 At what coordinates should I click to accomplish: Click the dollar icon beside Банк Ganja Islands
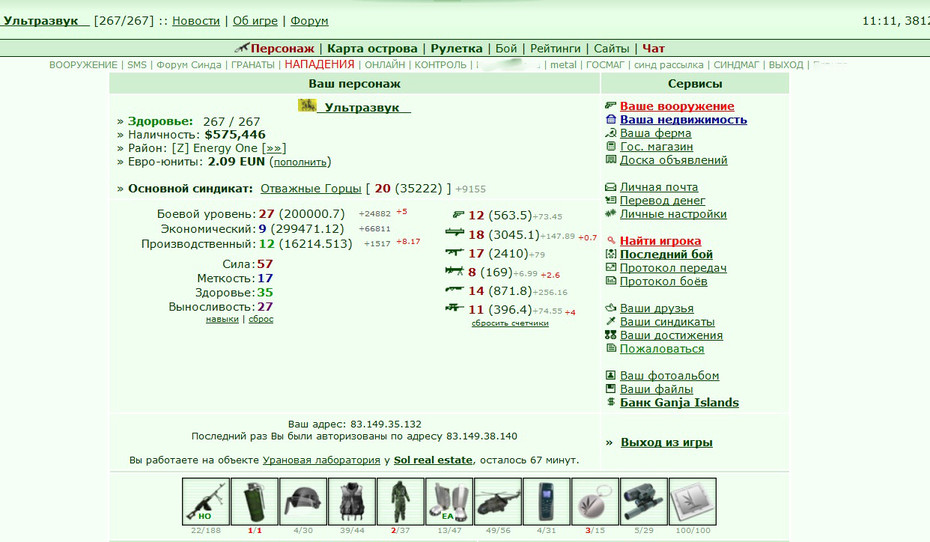point(610,402)
